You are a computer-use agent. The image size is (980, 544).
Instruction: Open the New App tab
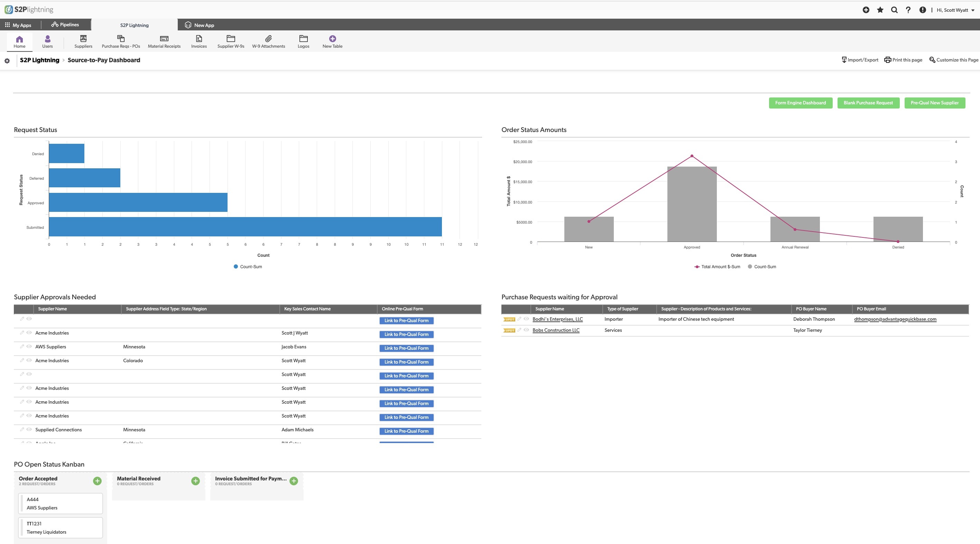tap(200, 25)
